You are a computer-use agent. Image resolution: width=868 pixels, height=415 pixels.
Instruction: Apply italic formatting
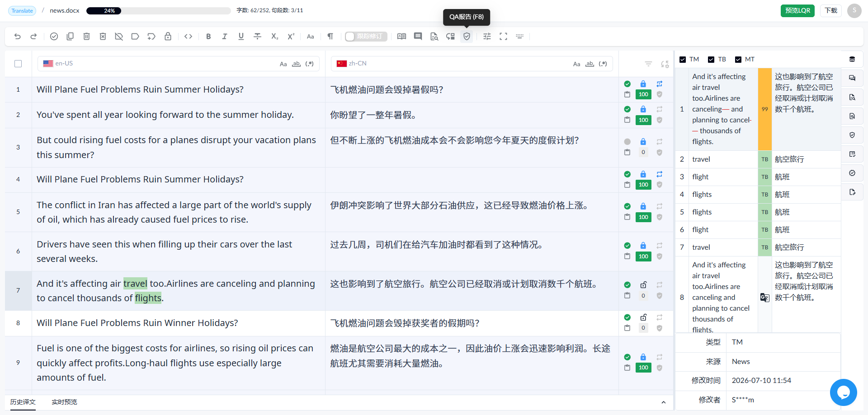point(225,37)
